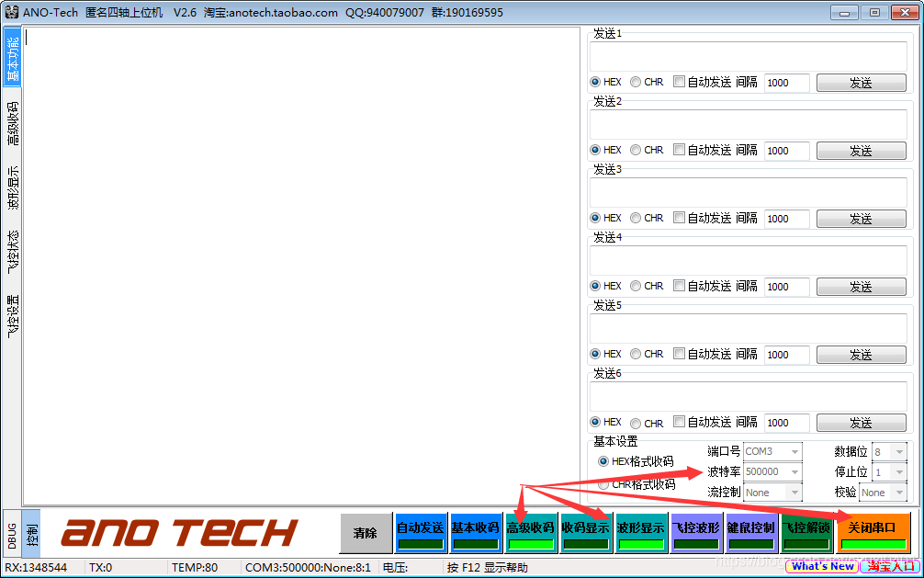Enable 自动发送 checkbox for 发送2
Viewport: 924px width, 578px height.
[x=679, y=150]
